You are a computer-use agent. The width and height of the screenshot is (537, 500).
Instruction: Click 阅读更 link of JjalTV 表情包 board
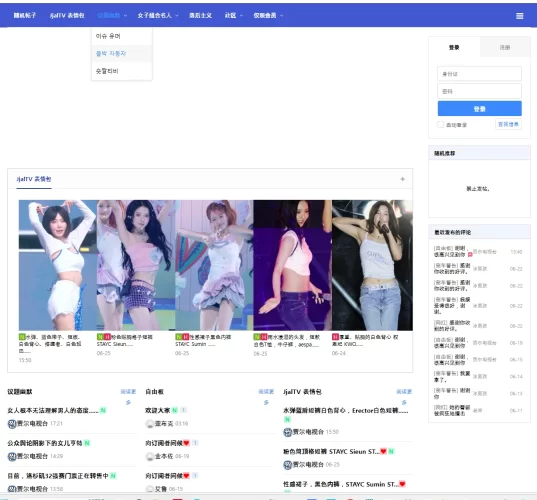(x=404, y=391)
